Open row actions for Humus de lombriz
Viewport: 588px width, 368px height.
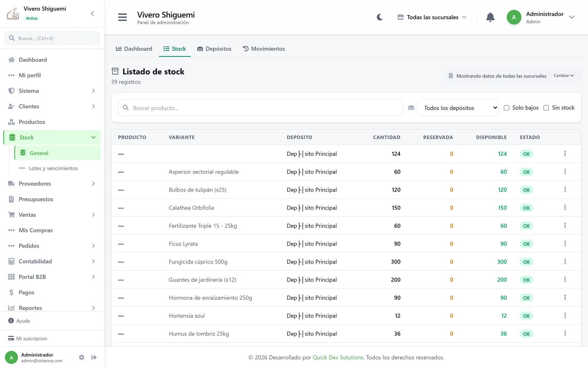click(565, 333)
